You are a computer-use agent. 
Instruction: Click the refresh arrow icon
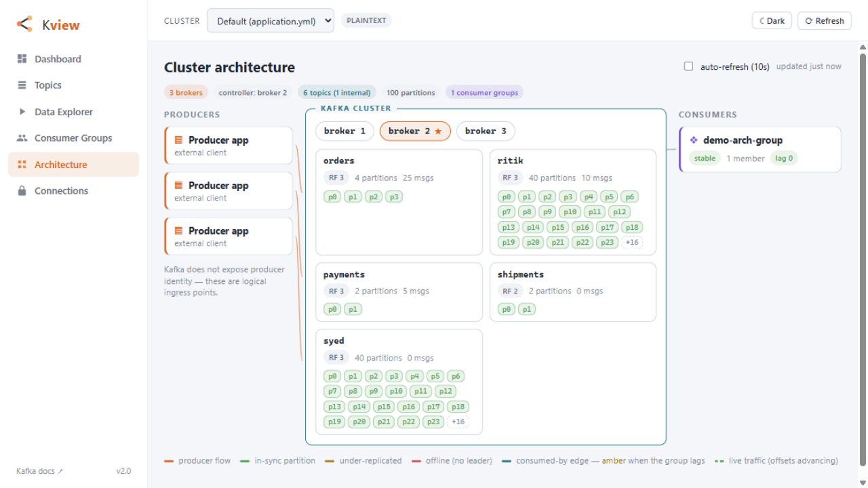[x=808, y=21]
